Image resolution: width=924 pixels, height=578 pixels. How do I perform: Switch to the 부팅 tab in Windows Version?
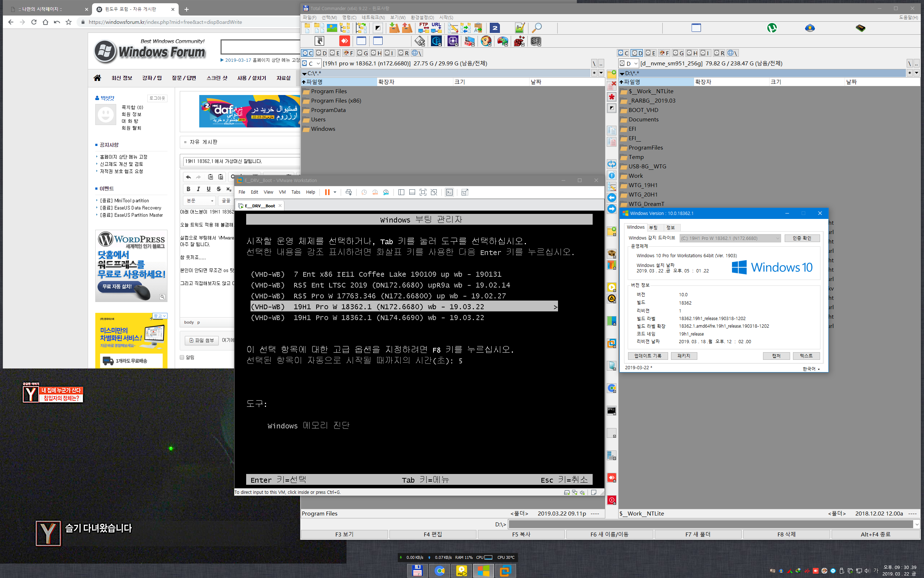tap(653, 228)
